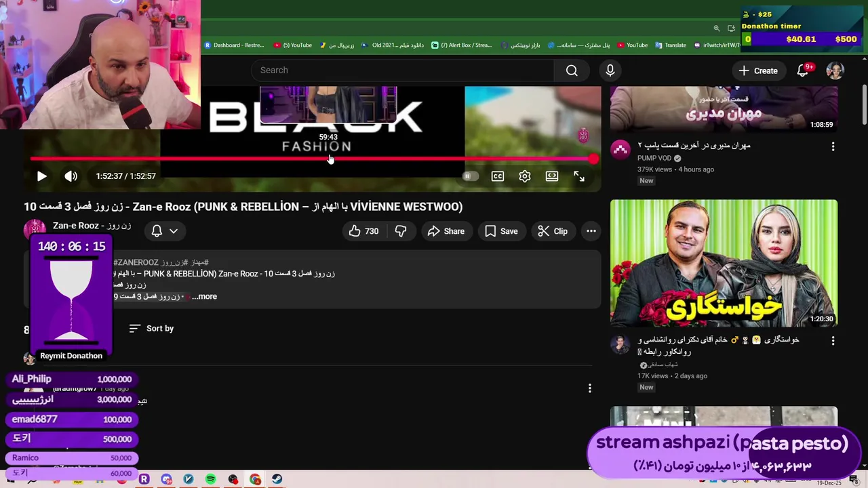Click the red progress bar scrubber handle
This screenshot has height=488, width=868.
(x=593, y=159)
